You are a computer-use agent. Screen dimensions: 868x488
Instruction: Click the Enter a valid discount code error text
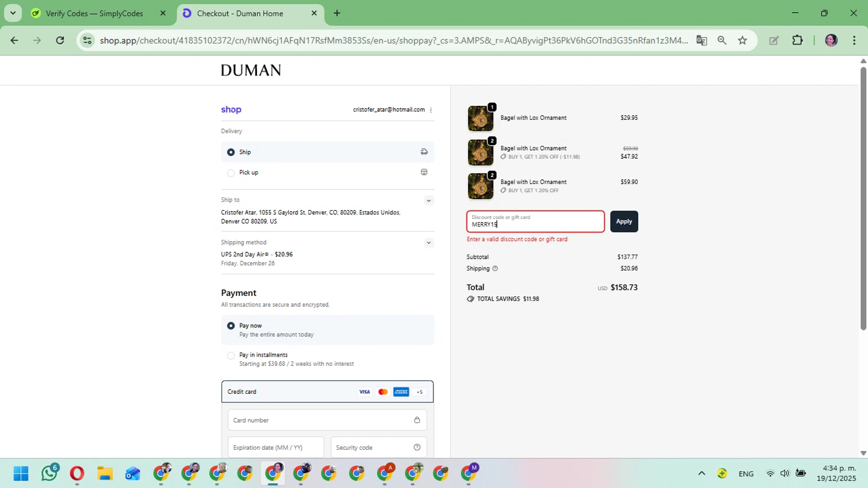(517, 239)
